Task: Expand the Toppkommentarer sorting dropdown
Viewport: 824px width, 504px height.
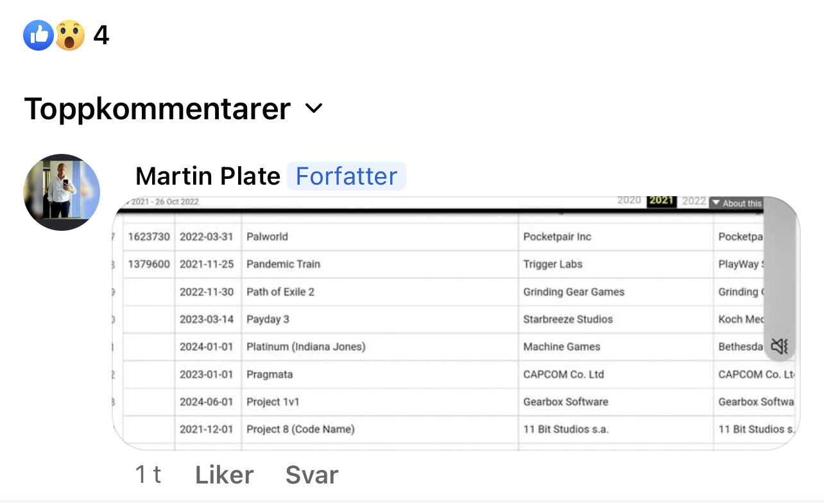Action: tap(173, 109)
